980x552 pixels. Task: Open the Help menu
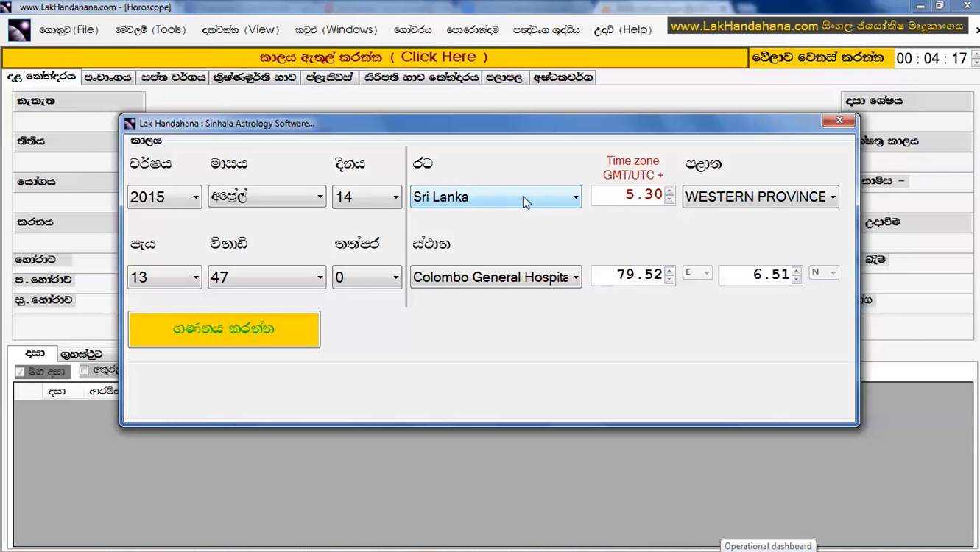coord(623,30)
